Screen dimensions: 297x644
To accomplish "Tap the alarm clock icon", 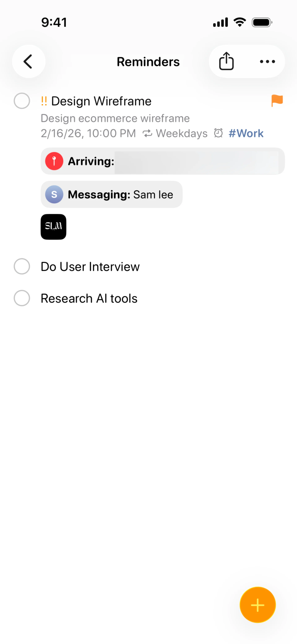I will (218, 133).
